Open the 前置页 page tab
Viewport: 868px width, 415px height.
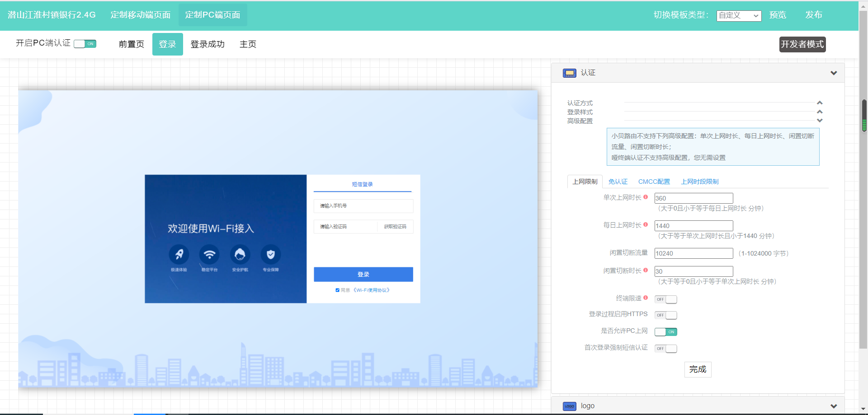click(132, 44)
